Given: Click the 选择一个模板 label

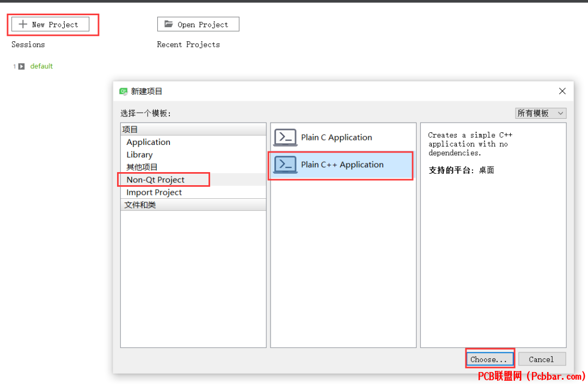Looking at the screenshot, I should click(x=145, y=113).
